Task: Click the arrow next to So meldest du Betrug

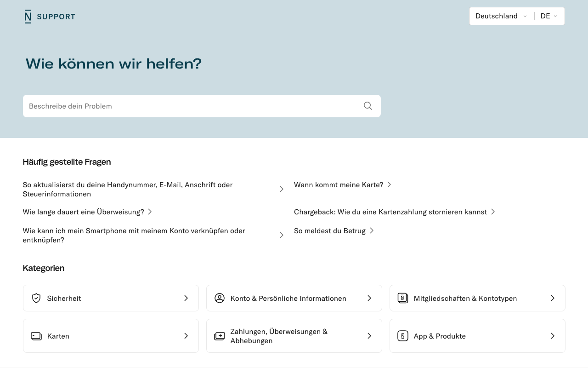Action: pos(372,230)
